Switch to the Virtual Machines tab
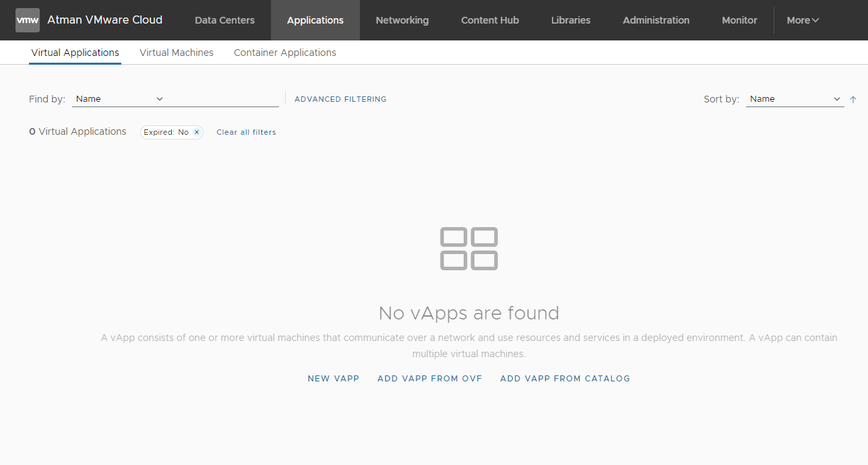Viewport: 868px width, 465px height. tap(177, 53)
